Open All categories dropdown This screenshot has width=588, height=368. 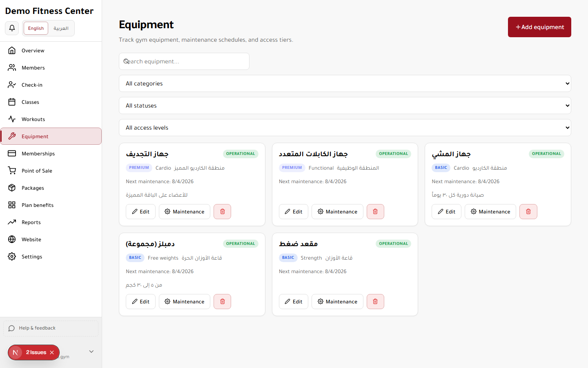point(345,83)
